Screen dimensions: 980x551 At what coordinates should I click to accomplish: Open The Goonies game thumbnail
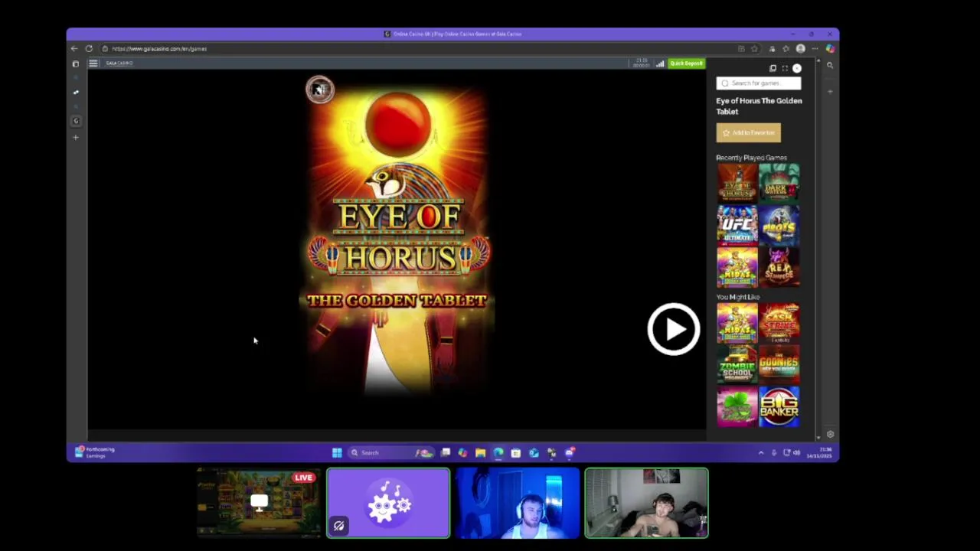coord(779,365)
